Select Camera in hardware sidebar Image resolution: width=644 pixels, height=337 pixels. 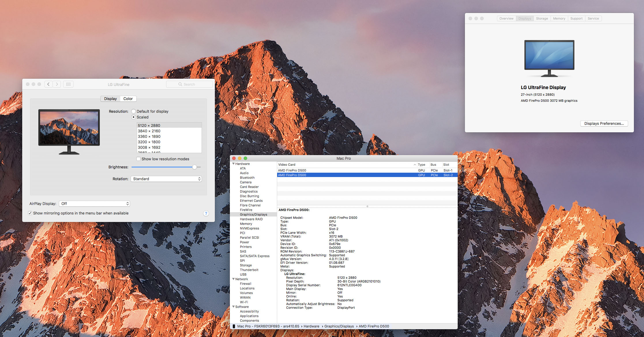pos(246,182)
